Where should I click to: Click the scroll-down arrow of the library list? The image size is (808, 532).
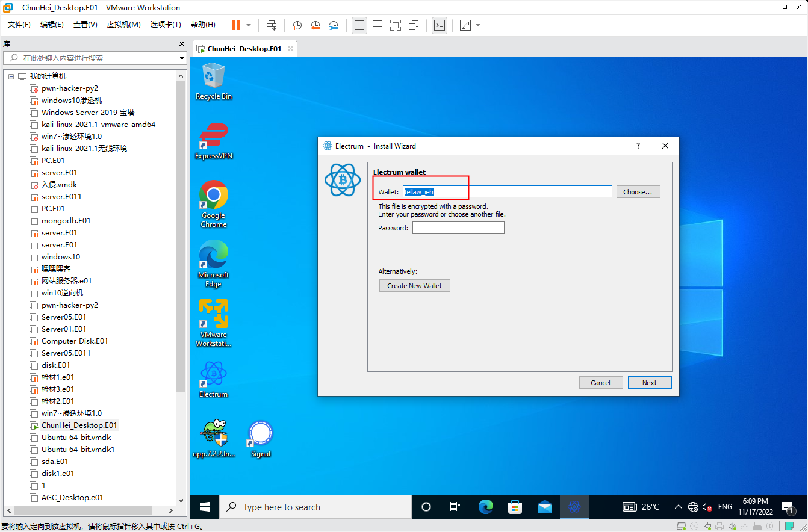(x=181, y=500)
